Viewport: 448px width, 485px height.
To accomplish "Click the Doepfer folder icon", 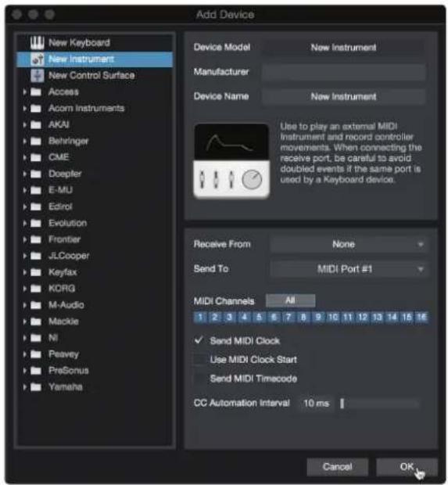I will tap(36, 174).
